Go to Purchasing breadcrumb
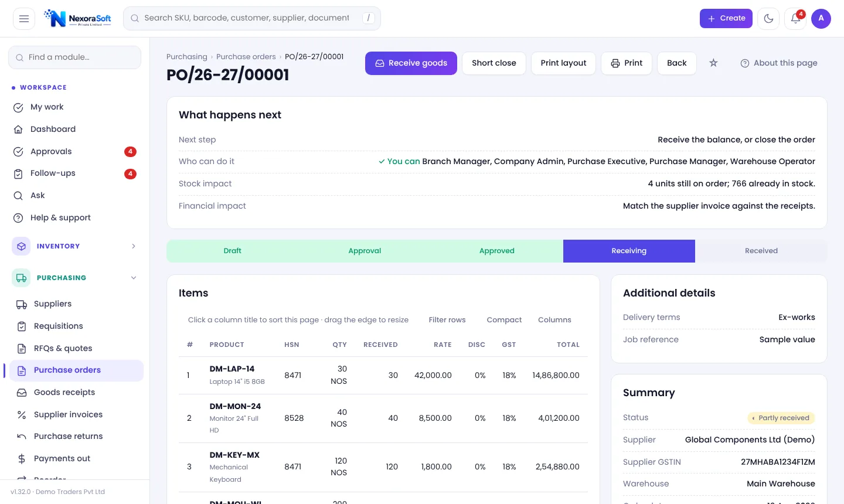The width and height of the screenshot is (844, 504). (x=187, y=57)
